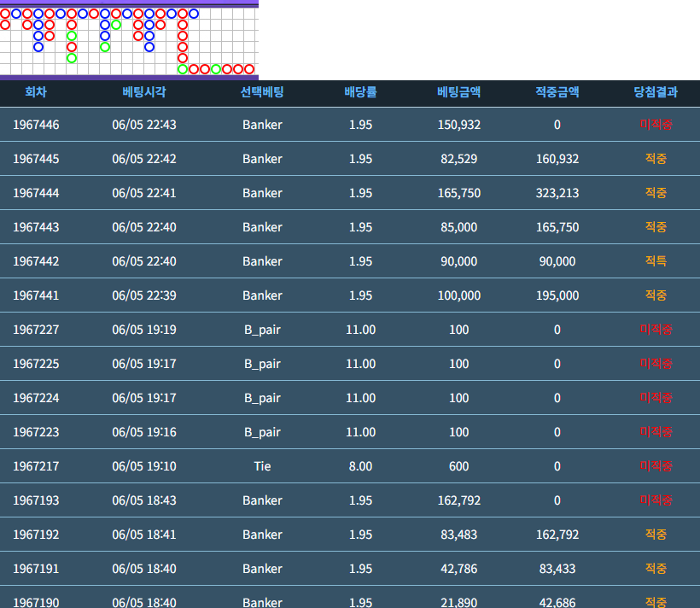
Task: Select 적중 result in row 1967192
Action: coord(656,535)
